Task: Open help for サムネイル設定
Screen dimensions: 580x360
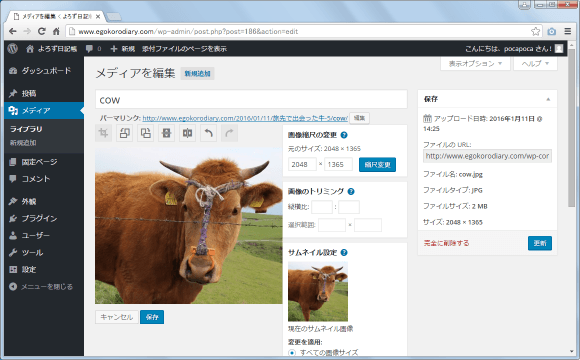Action: click(x=344, y=253)
